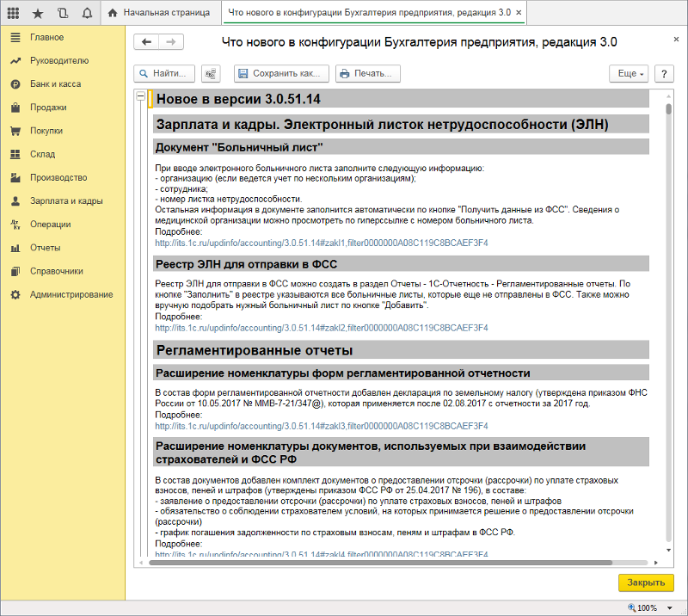Viewport: 688px width, 616px height.
Task: Click the heading Расширение номенклатуры форм регламентированной отчетности
Action: (342, 373)
